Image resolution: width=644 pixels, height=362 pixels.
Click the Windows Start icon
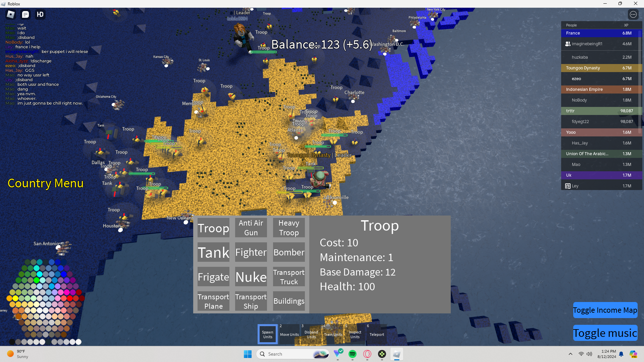[x=248, y=354]
